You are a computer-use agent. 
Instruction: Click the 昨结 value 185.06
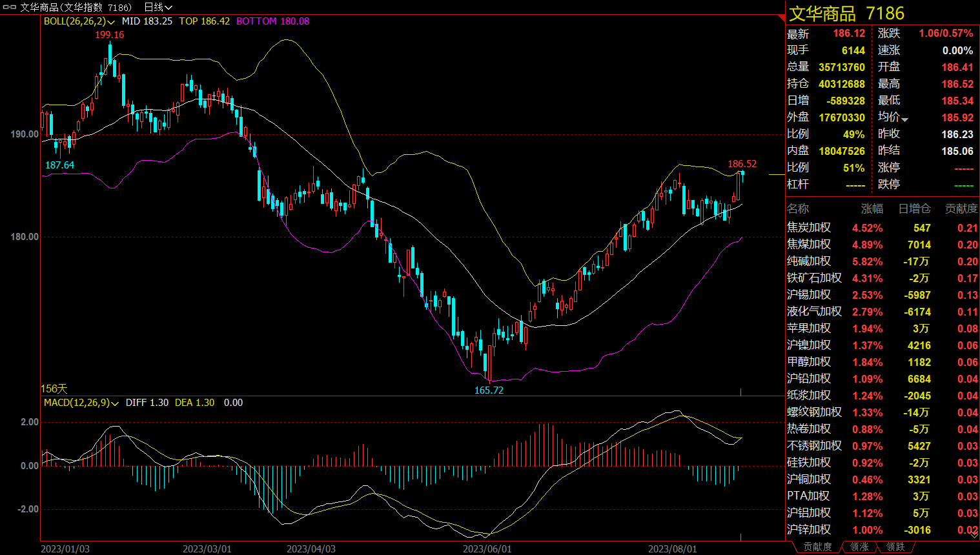coord(957,151)
